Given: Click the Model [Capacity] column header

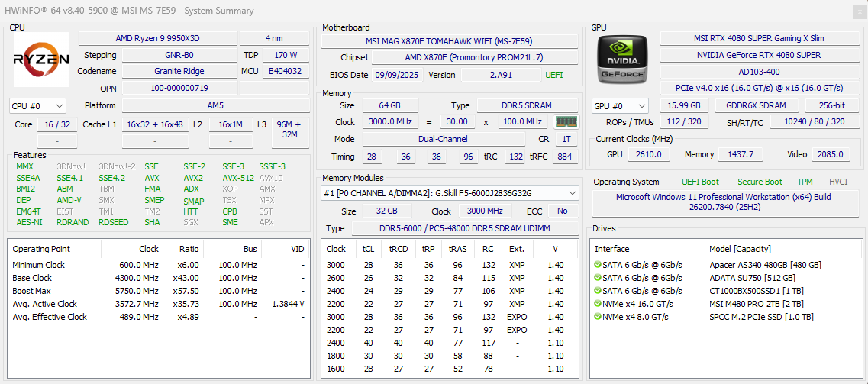Looking at the screenshot, I should (782, 249).
